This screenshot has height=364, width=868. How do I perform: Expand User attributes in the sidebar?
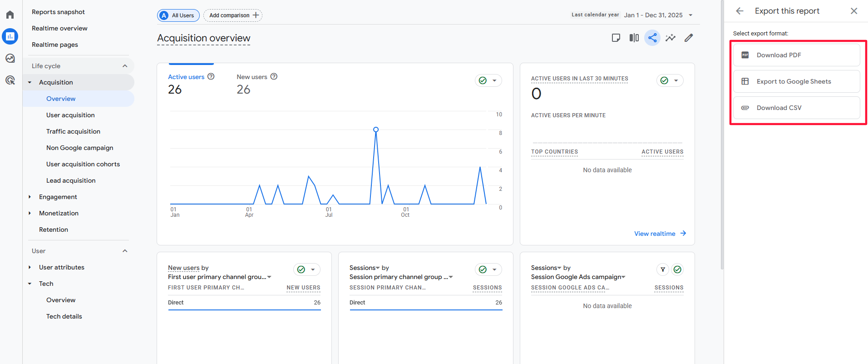click(x=30, y=267)
